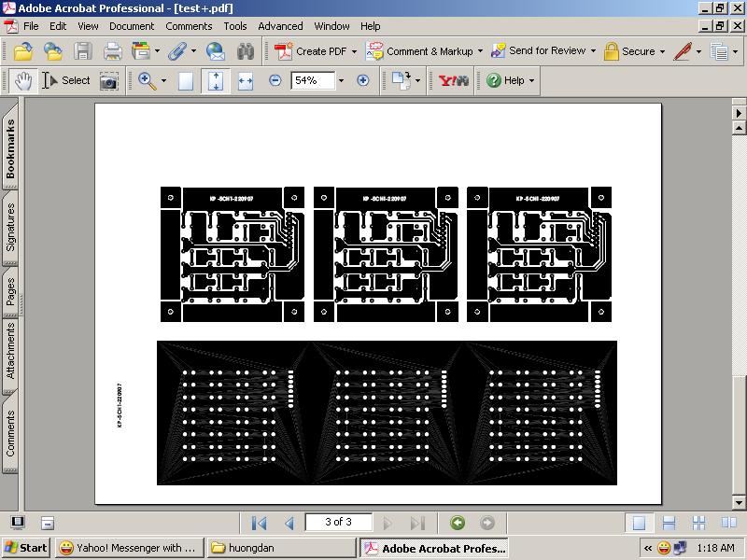
Task: Open Search with binoculars icon
Action: [x=246, y=51]
